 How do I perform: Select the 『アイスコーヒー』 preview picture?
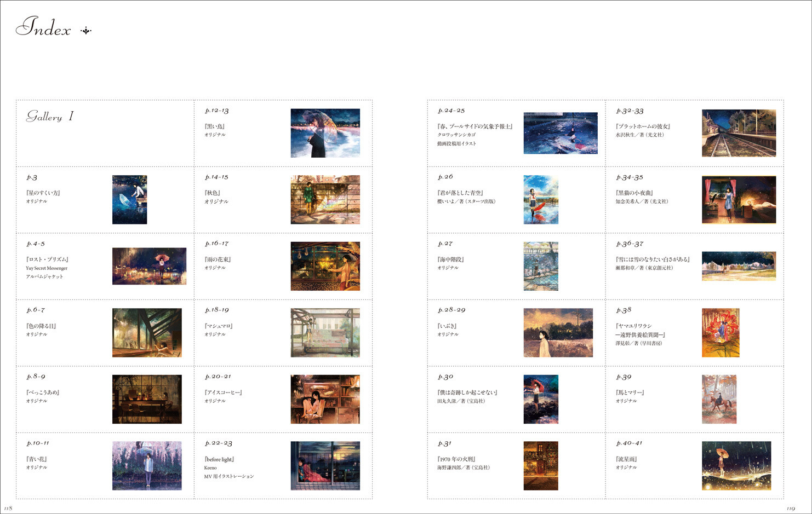coord(325,399)
